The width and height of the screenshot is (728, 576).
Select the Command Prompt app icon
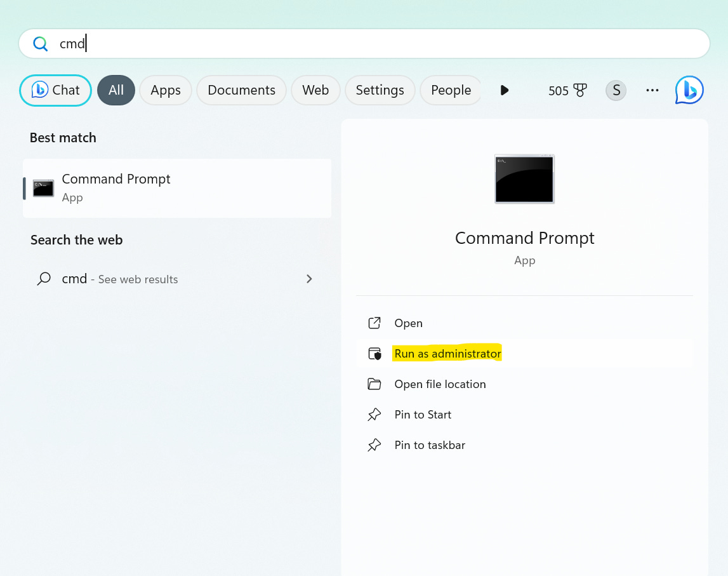tap(43, 188)
